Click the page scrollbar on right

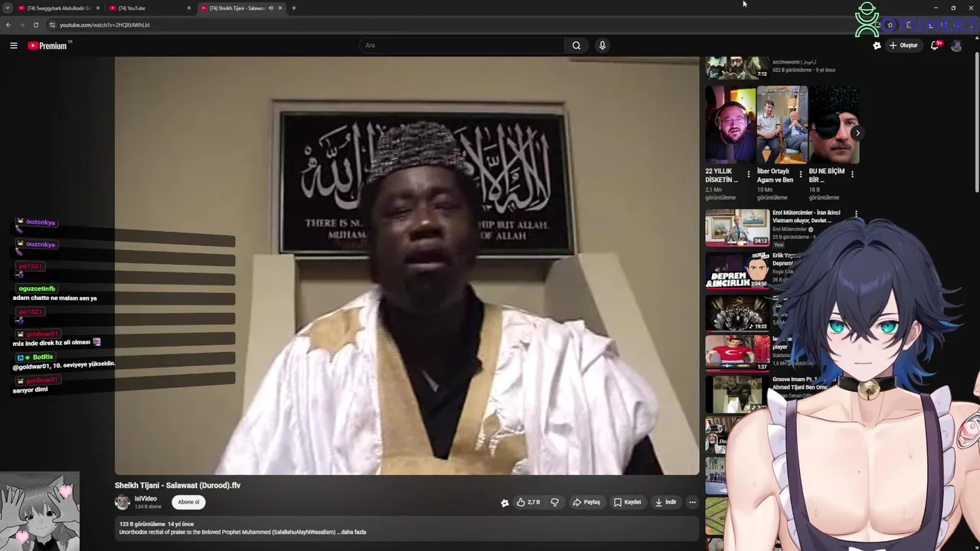tap(976, 122)
